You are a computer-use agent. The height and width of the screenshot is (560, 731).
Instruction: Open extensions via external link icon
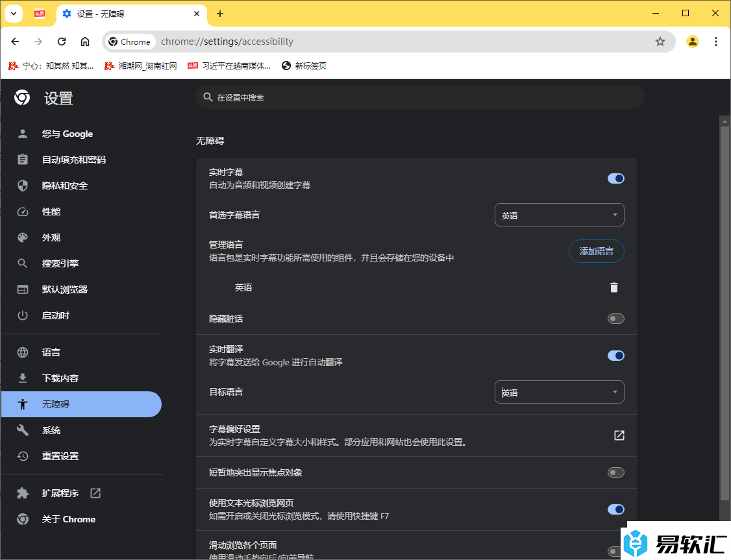[x=95, y=493]
